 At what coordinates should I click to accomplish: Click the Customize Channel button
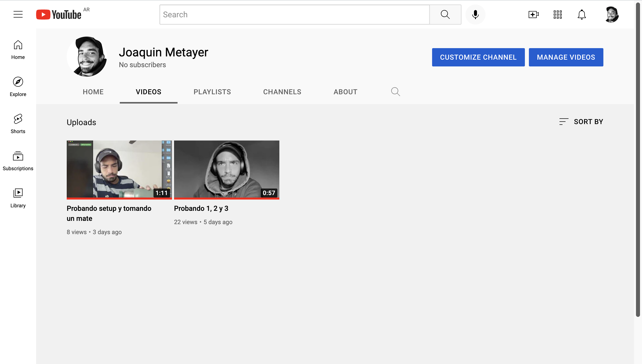478,57
